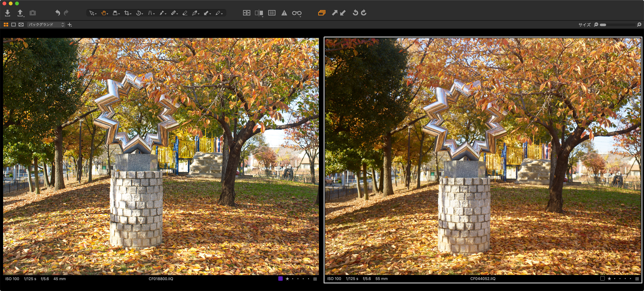Expand the add layer plus menu

point(70,25)
